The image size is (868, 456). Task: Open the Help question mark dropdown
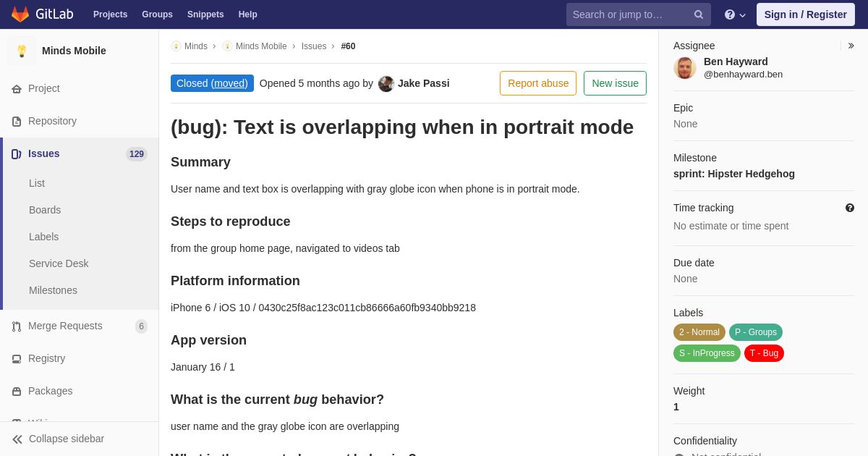[735, 14]
